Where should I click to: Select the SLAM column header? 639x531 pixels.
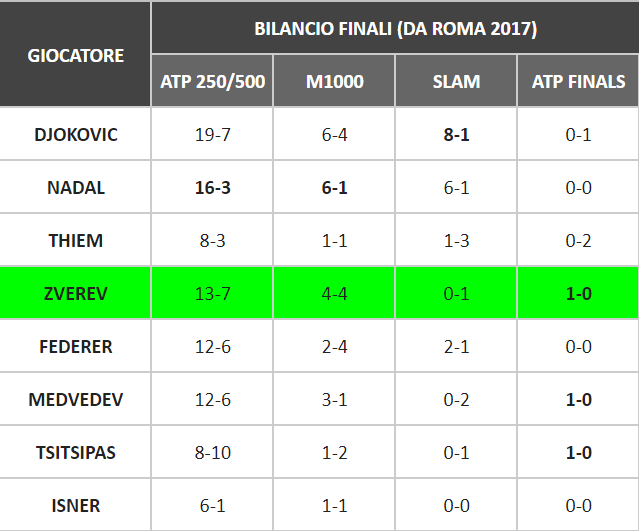[x=456, y=81]
